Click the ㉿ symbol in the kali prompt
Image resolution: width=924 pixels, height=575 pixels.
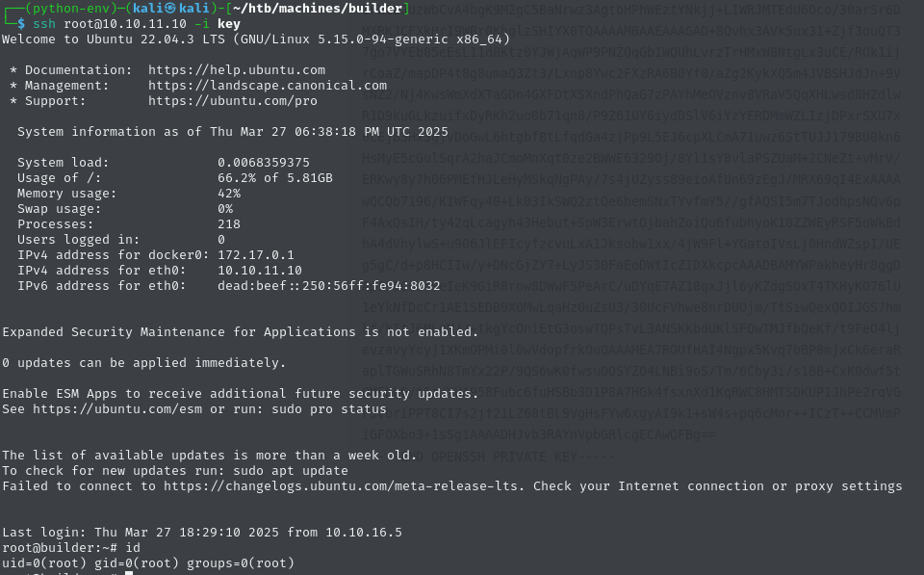tap(172, 9)
